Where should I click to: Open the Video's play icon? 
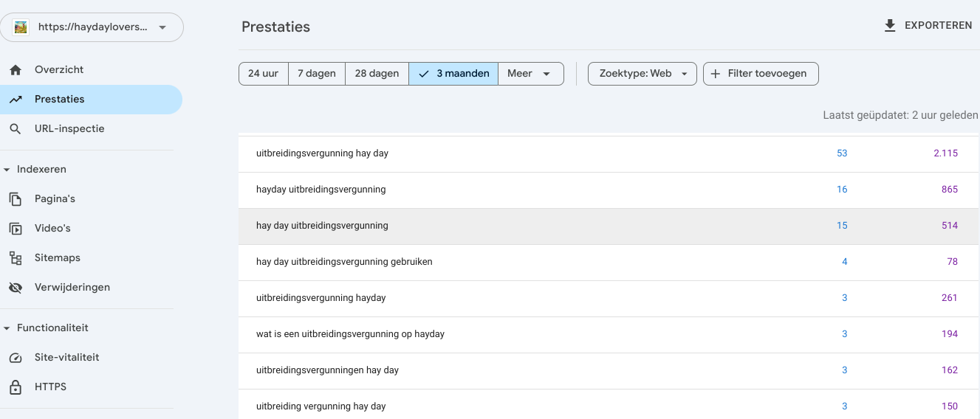pos(16,229)
